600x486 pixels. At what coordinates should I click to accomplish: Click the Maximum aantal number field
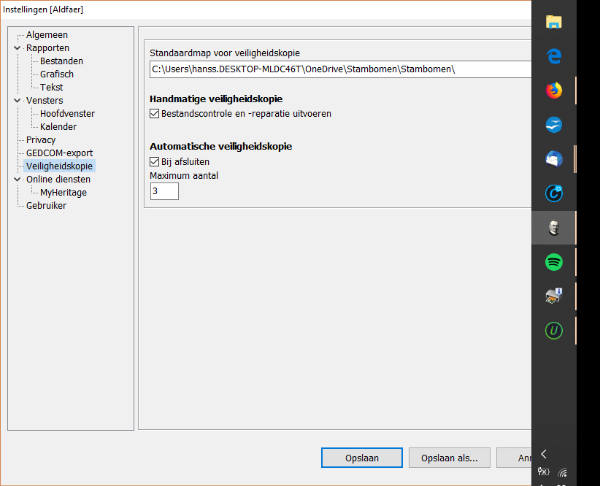pyautogui.click(x=164, y=190)
